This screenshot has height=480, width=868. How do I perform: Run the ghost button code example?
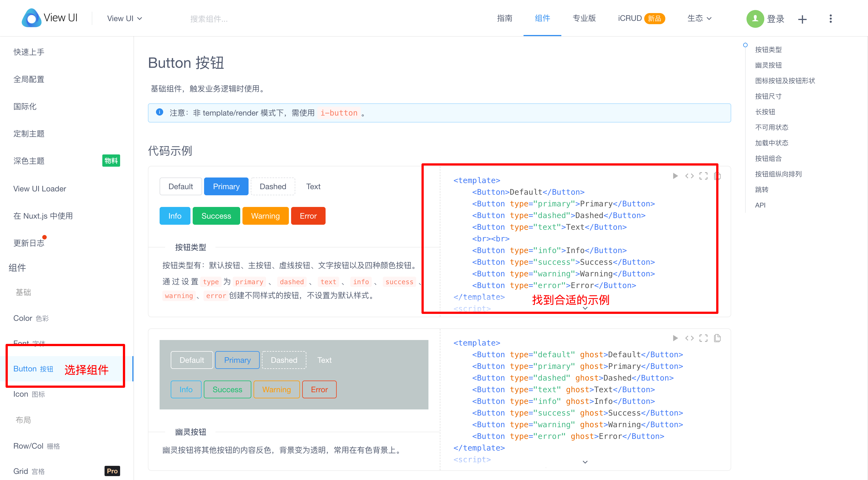pos(675,338)
